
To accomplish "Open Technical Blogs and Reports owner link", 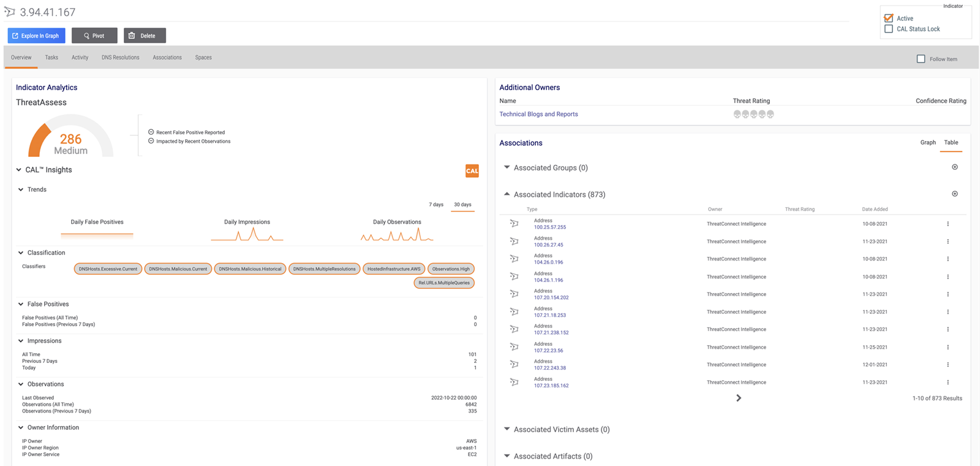I will 538,114.
